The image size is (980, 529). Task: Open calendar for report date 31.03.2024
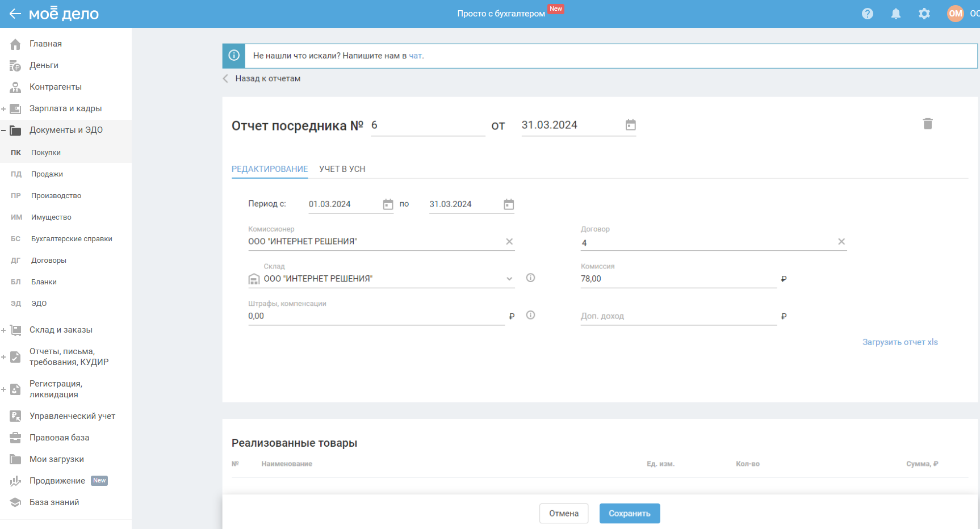point(630,125)
